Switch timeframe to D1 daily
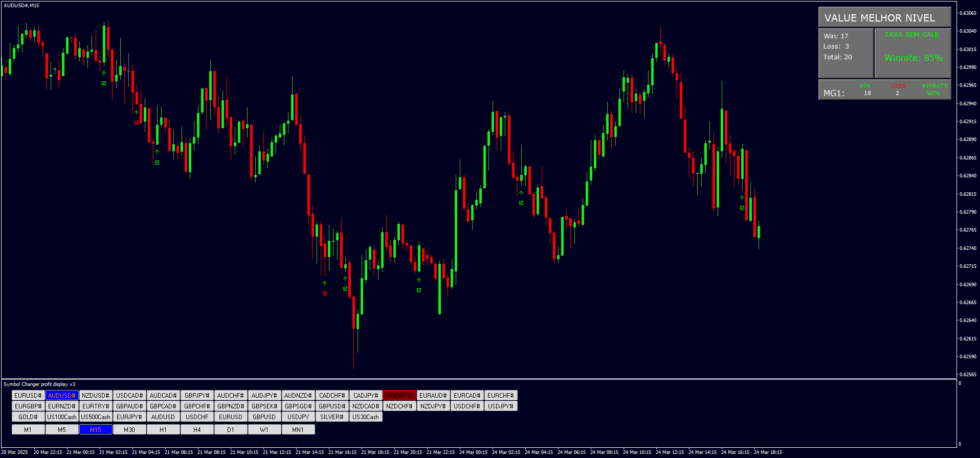980x458 pixels. [230, 430]
